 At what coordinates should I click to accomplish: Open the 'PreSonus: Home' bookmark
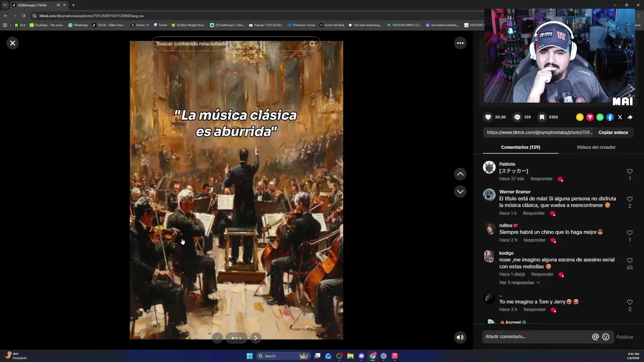301,25
